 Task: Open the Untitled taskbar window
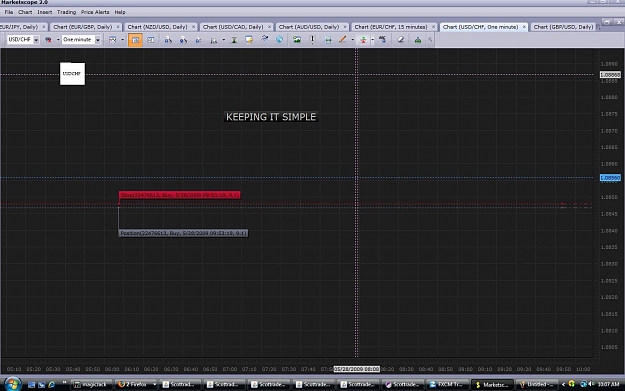536,385
